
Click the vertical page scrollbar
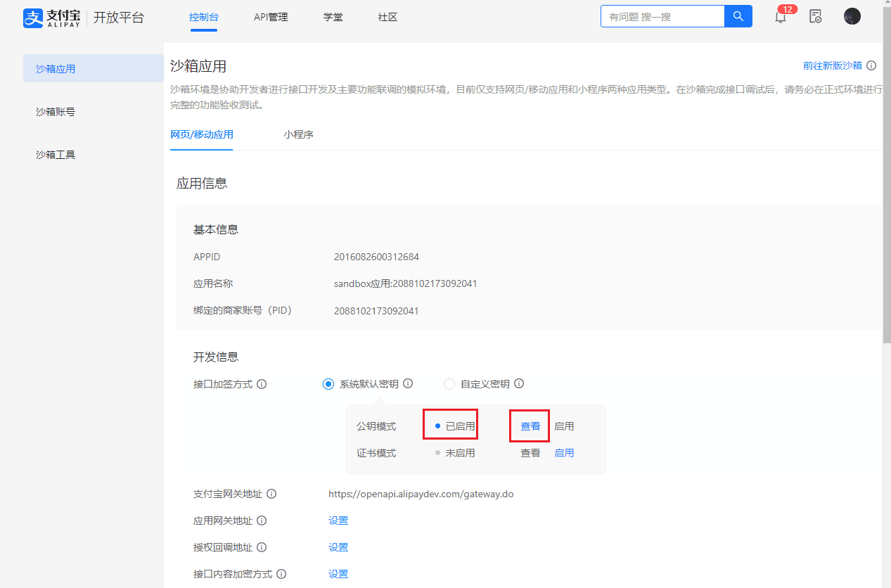[x=886, y=176]
